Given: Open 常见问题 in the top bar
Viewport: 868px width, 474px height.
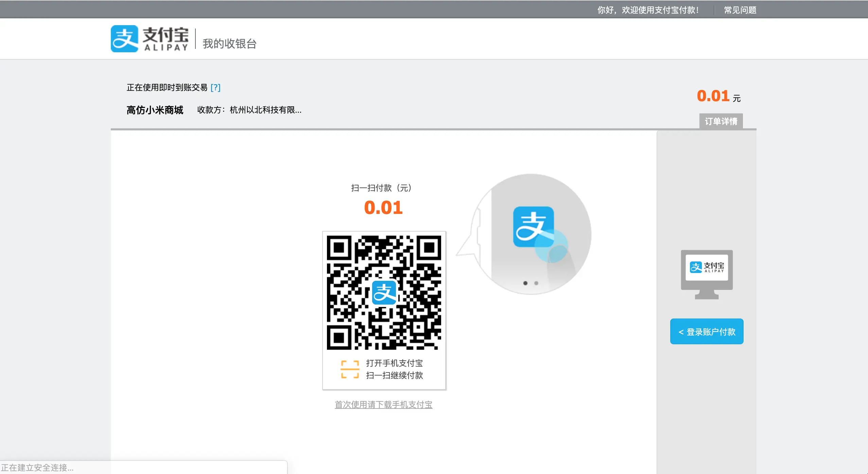Looking at the screenshot, I should pos(740,10).
